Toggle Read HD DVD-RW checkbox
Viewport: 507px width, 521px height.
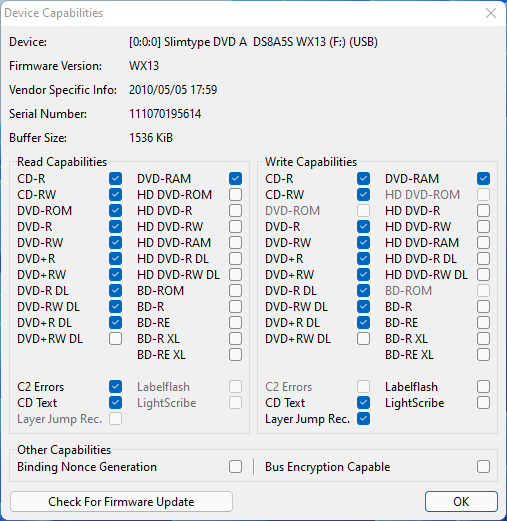(x=235, y=226)
